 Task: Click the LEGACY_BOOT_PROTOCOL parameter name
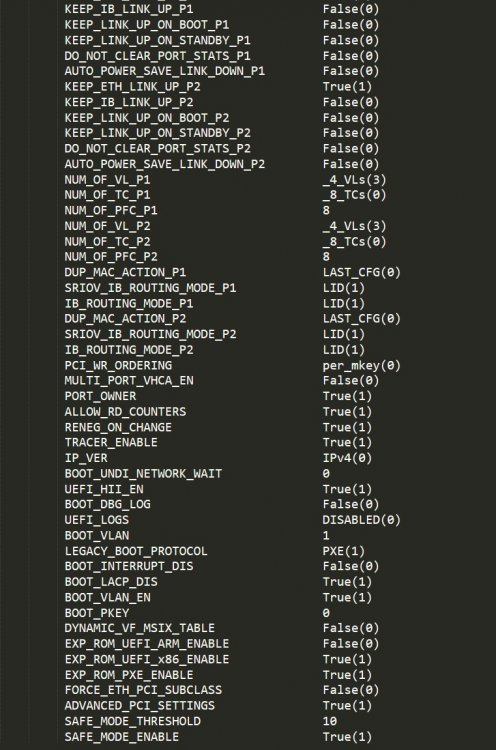[136, 551]
